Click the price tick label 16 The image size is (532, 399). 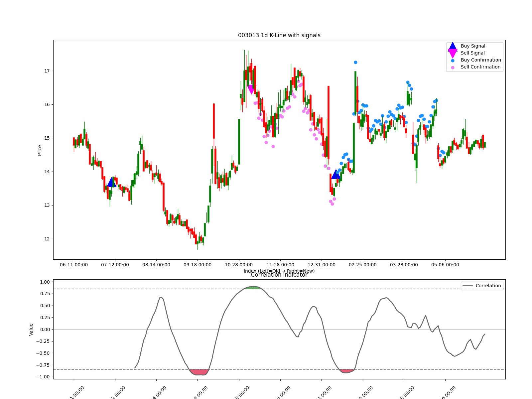click(x=47, y=105)
